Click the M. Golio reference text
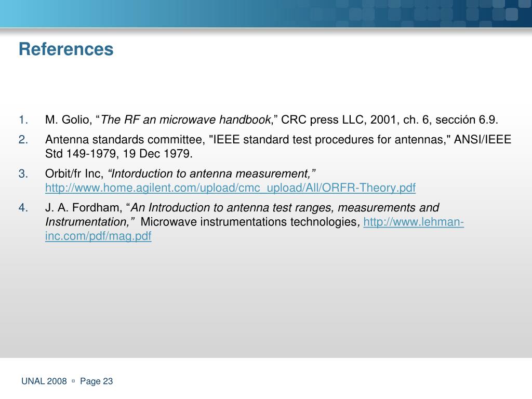This screenshot has width=532, height=399. [x=271, y=120]
